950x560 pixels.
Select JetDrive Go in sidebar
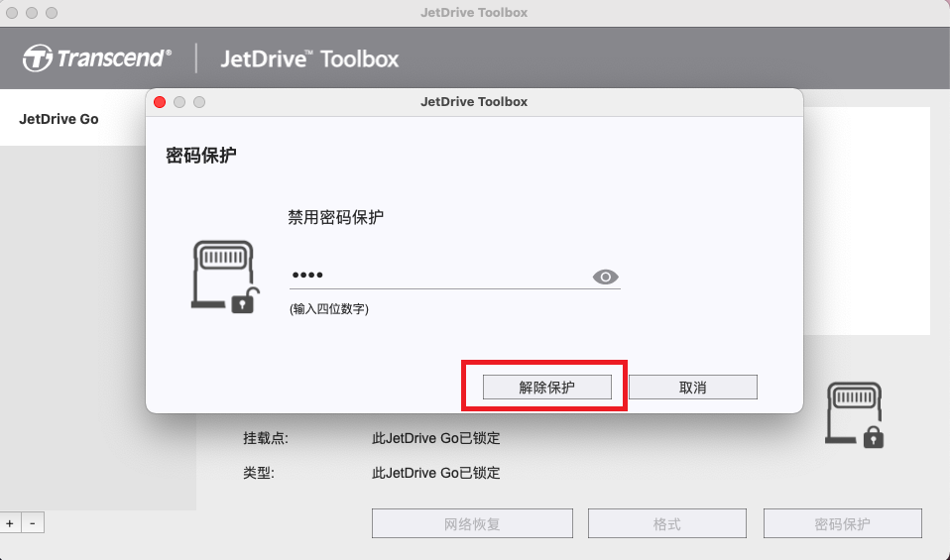(59, 119)
